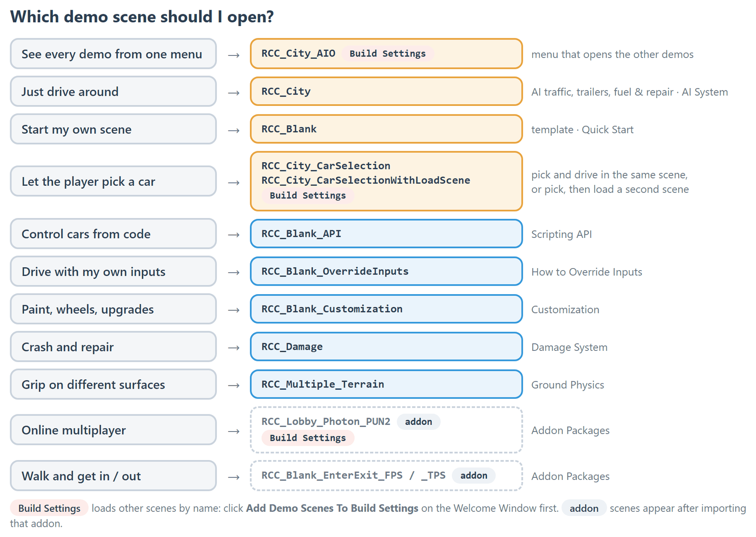The height and width of the screenshot is (537, 756).
Task: Select 'Paint, wheels, upgrades' box
Action: click(113, 309)
